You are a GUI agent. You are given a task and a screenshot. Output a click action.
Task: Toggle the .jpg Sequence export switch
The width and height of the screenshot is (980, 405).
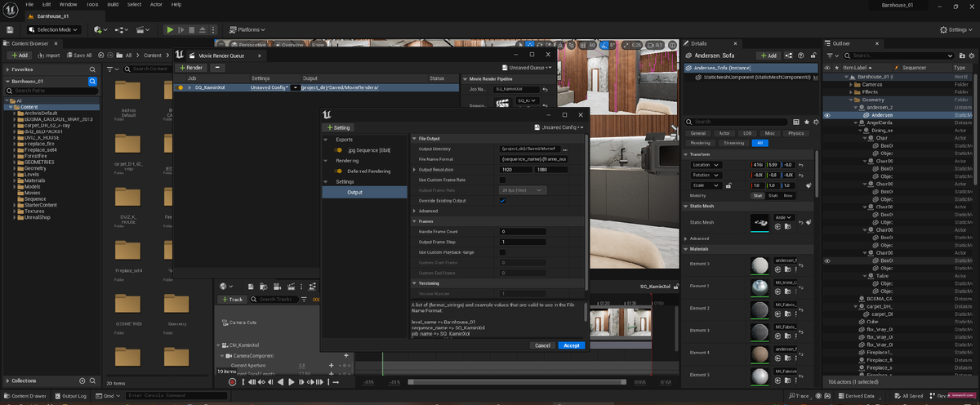[339, 150]
